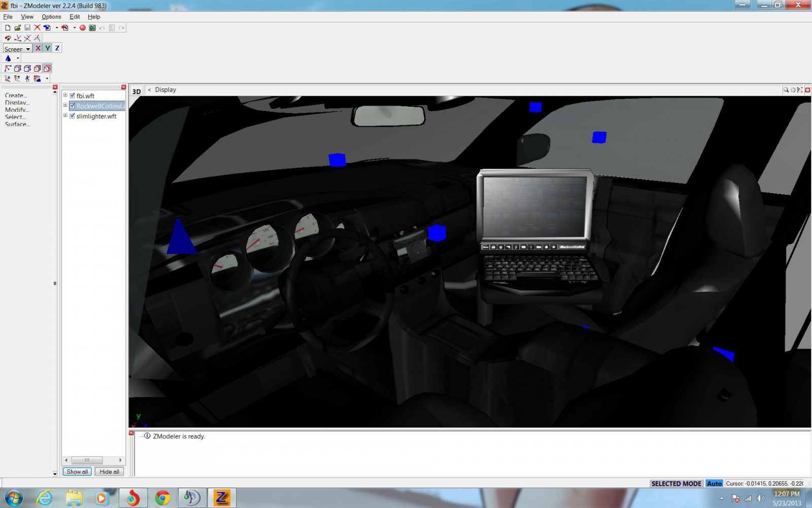Click the red X delete icon in toolbar
The width and height of the screenshot is (812, 508).
[37, 27]
